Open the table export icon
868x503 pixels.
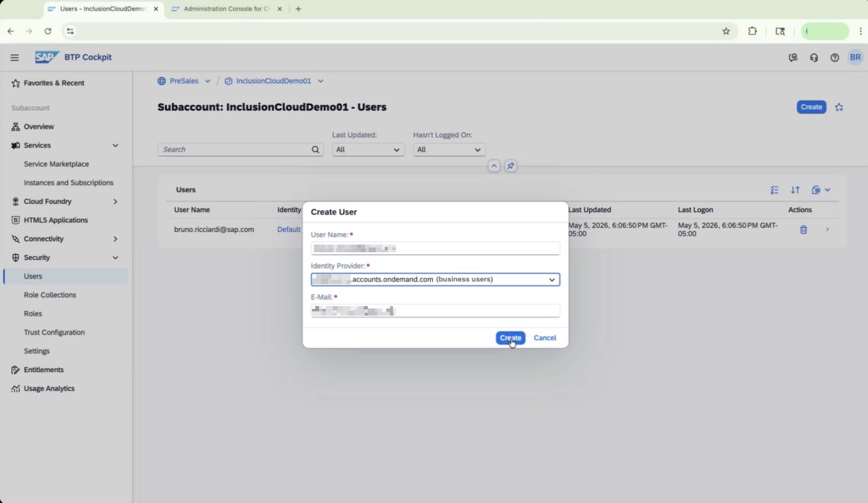[816, 190]
